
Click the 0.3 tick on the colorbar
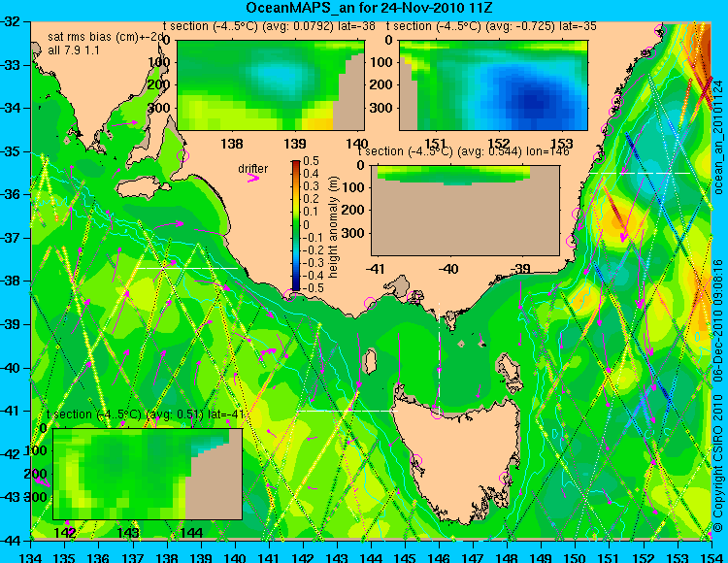pos(311,186)
